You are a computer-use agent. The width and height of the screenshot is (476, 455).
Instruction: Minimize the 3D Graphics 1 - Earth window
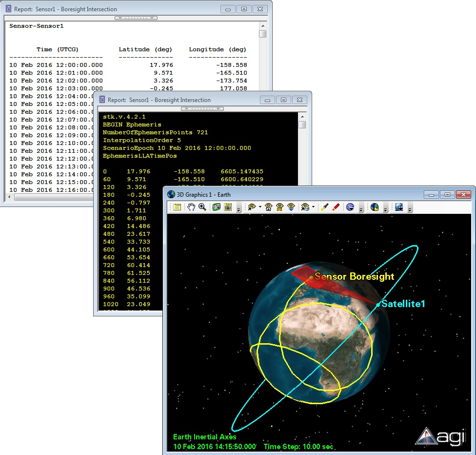tap(431, 194)
